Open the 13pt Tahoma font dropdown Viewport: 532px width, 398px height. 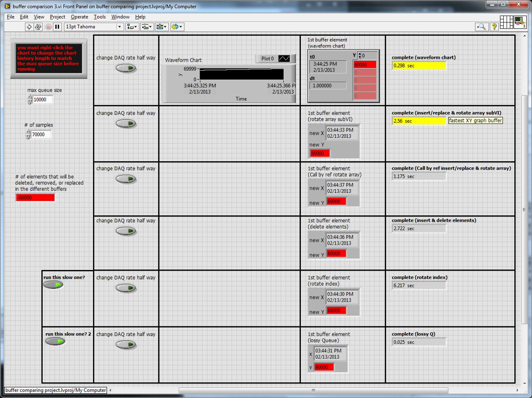pyautogui.click(x=93, y=27)
